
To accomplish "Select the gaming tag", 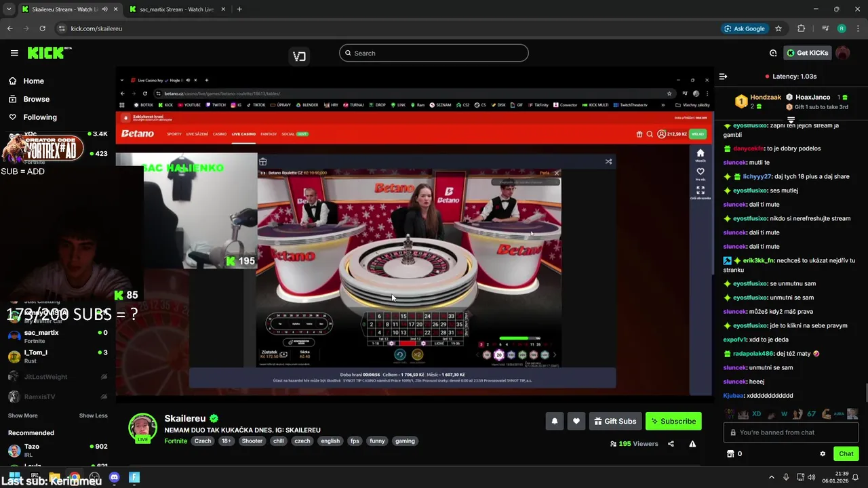I will (x=405, y=441).
